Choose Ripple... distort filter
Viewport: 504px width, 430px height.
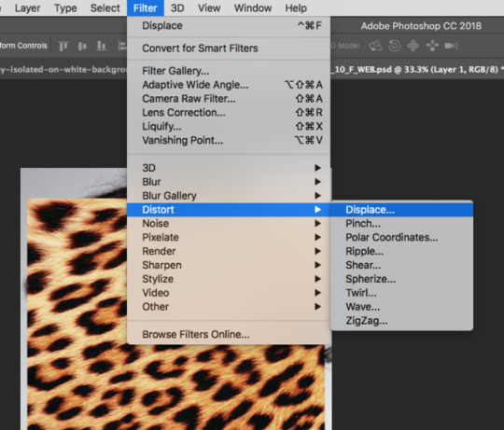coord(401,251)
